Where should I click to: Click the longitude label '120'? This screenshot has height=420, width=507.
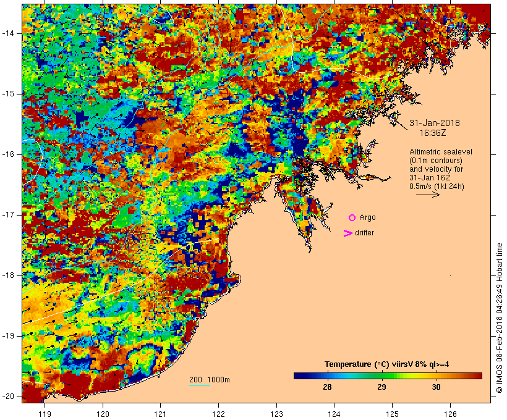tap(103, 414)
